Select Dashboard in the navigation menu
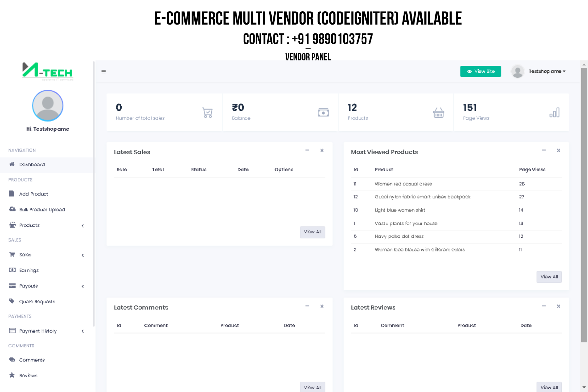The width and height of the screenshot is (588, 392). click(32, 164)
